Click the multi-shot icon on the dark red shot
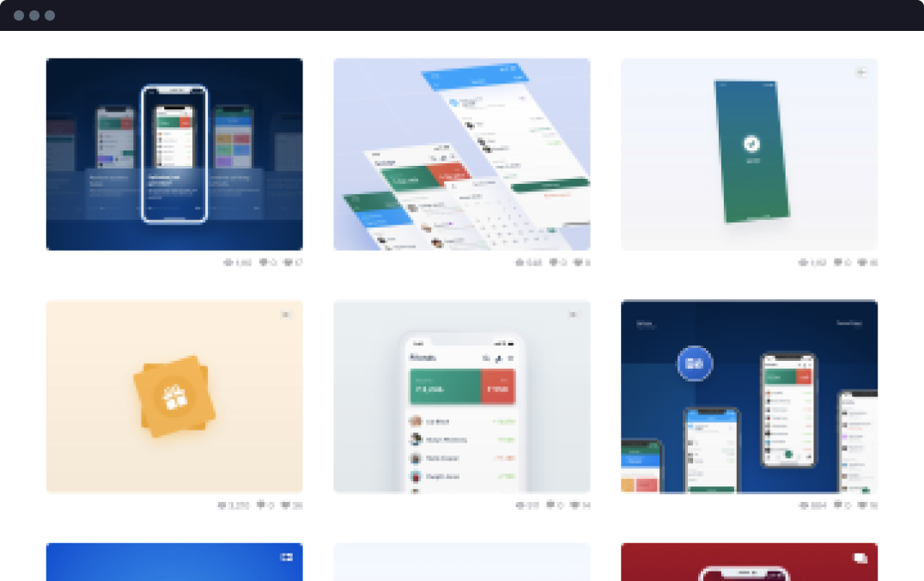Viewport: 924px width, 581px height. 860,558
